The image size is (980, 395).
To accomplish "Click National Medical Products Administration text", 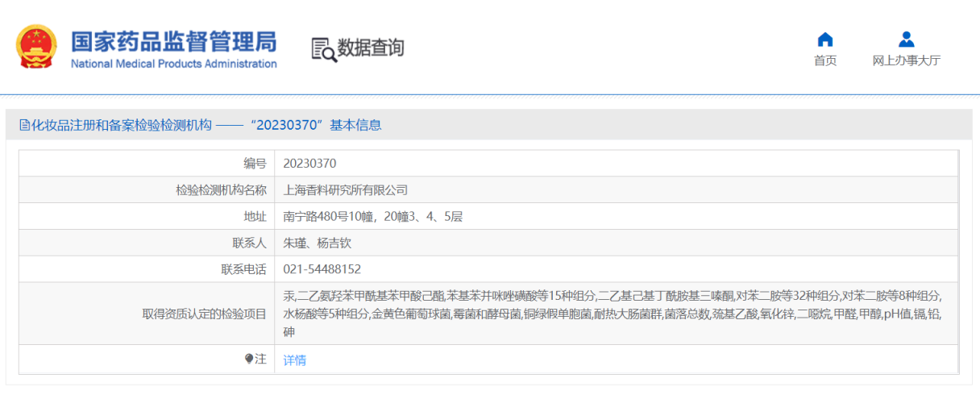I will tap(174, 64).
